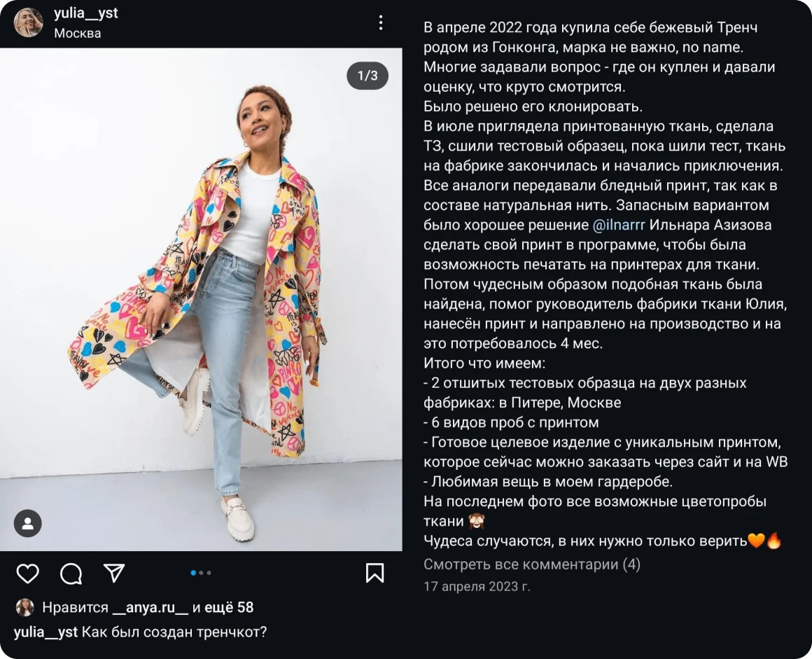Open the Москва location link
Screen dimensions: 812x659
78,33
